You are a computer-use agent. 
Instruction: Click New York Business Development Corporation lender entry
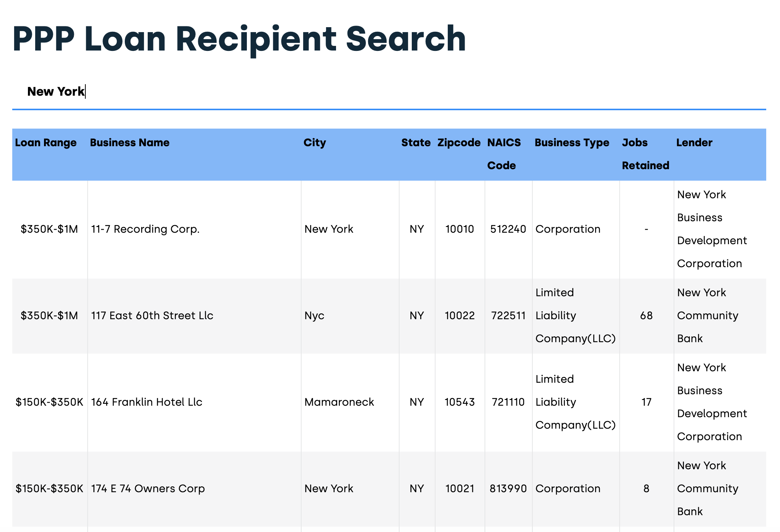tap(712, 229)
